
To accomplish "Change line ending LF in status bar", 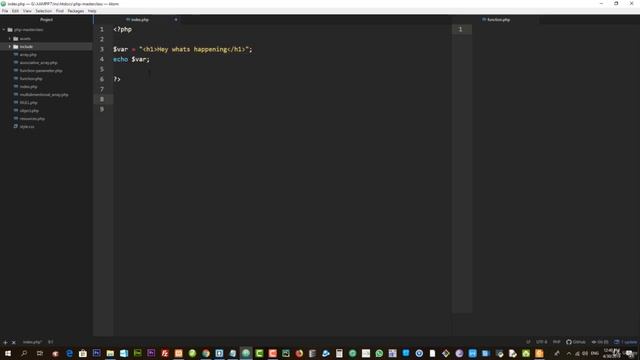I will pos(528,342).
